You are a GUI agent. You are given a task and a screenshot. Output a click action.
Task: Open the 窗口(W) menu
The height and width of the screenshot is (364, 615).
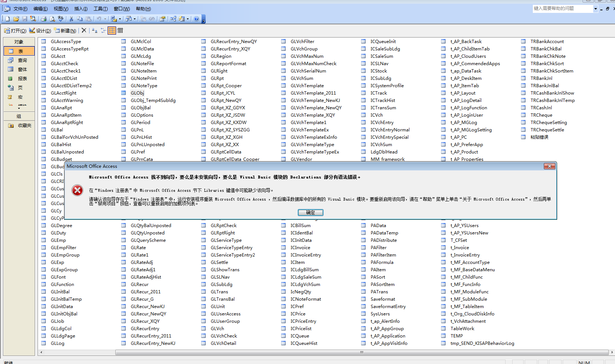pos(122,8)
